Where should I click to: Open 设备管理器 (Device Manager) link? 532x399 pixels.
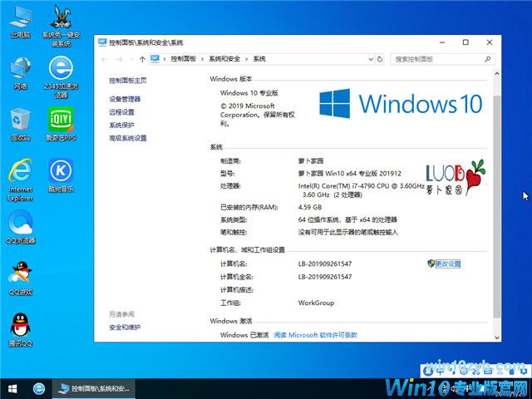(125, 99)
